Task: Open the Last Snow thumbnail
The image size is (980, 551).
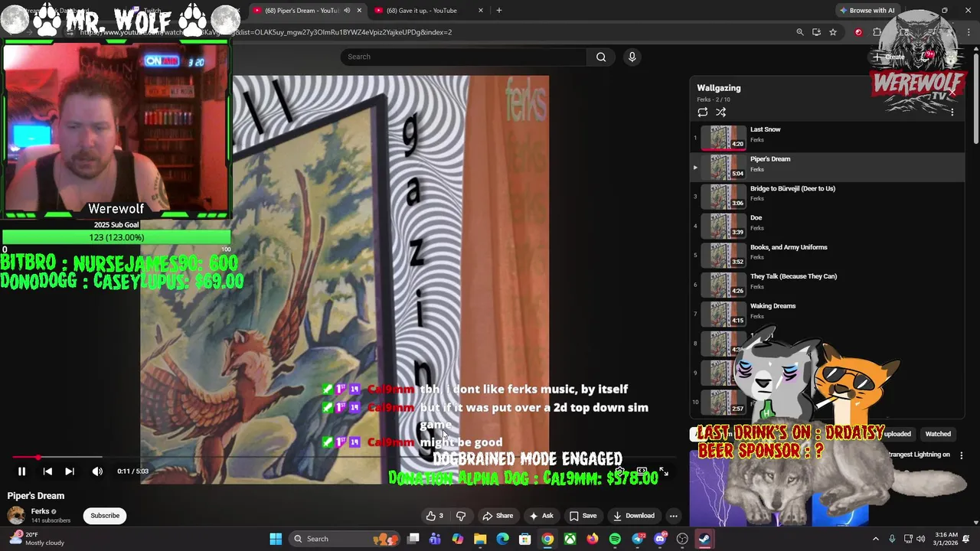Action: click(724, 138)
